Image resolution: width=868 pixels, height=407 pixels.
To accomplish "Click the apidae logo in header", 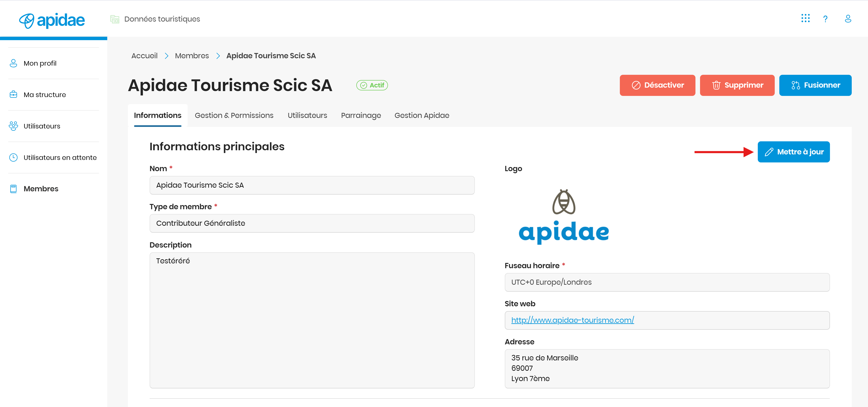I will (52, 20).
